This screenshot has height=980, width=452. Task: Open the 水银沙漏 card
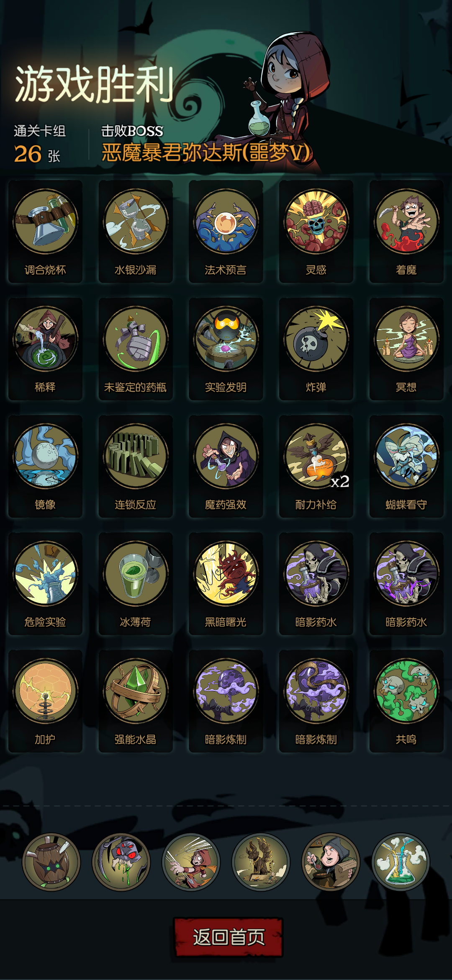(x=136, y=232)
